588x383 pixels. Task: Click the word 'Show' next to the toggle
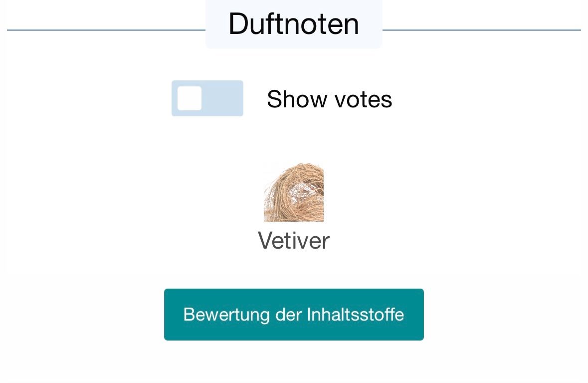[297, 99]
